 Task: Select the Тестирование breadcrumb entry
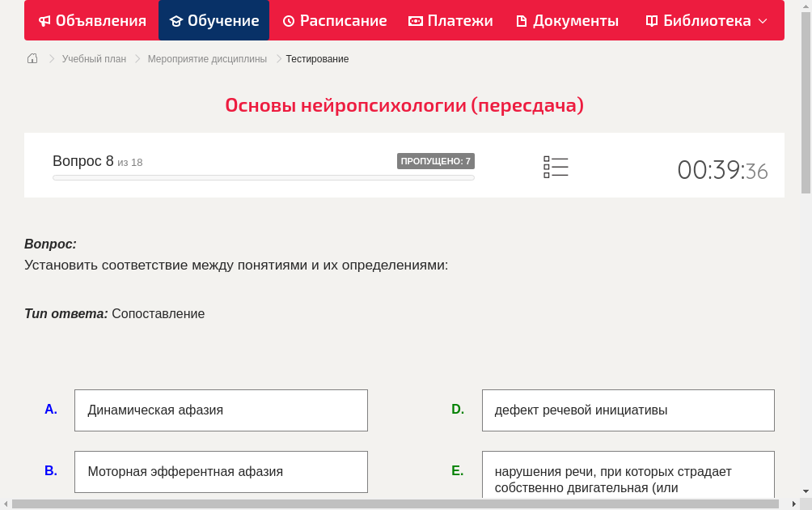tap(316, 58)
